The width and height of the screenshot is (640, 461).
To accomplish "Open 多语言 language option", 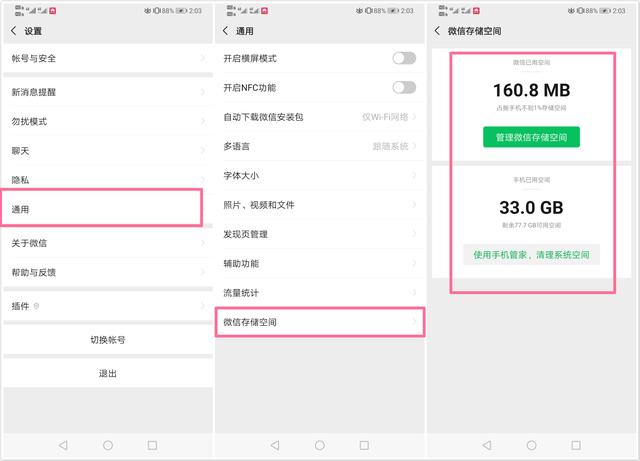I will point(320,146).
